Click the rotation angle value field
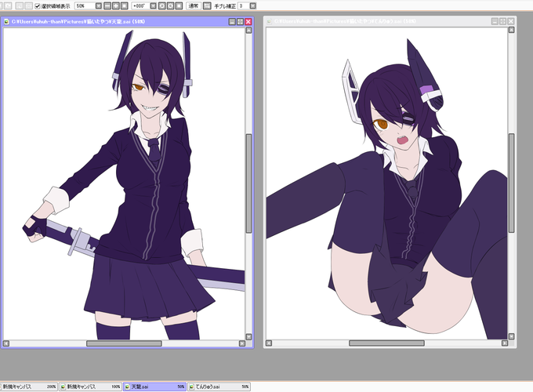533x392 pixels. [x=140, y=5]
